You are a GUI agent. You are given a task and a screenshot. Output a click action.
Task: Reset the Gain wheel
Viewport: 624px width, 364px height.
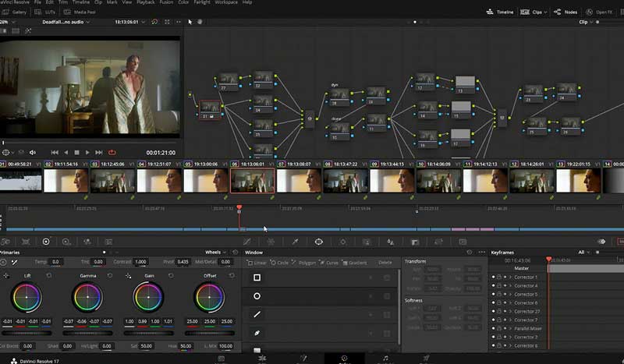[x=171, y=275]
